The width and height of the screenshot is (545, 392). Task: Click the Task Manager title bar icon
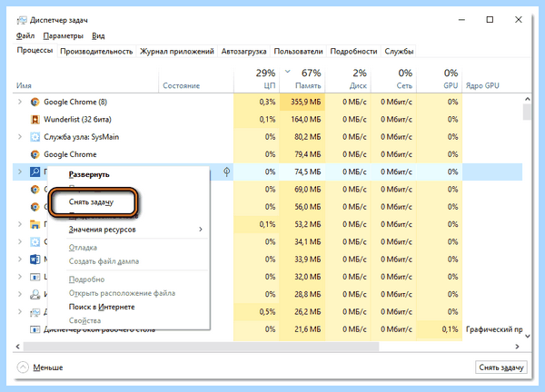coord(22,20)
